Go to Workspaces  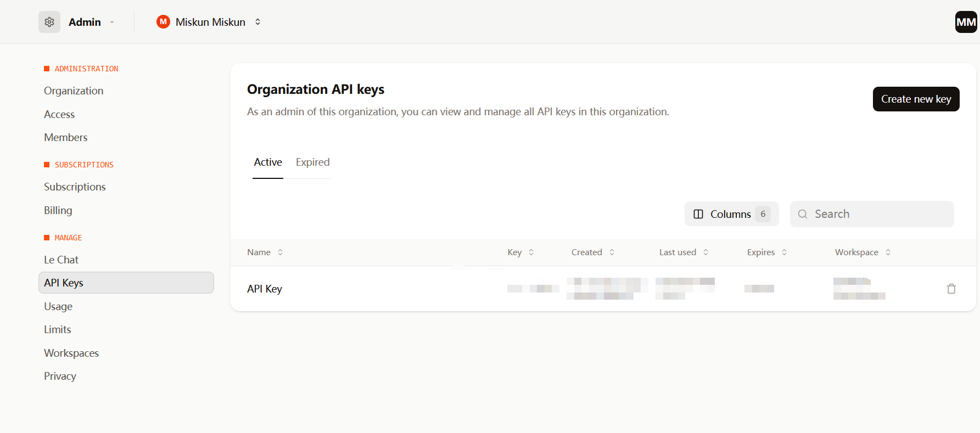click(71, 353)
